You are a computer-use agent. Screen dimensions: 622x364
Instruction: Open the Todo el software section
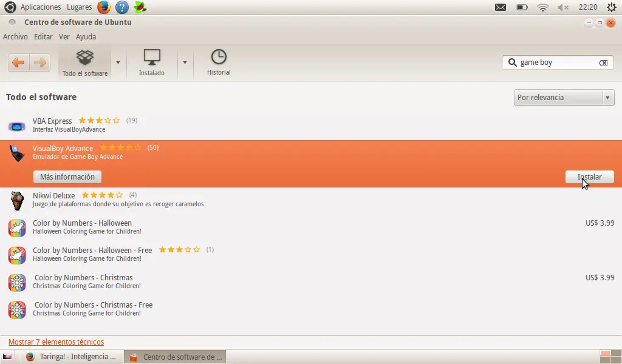click(85, 63)
